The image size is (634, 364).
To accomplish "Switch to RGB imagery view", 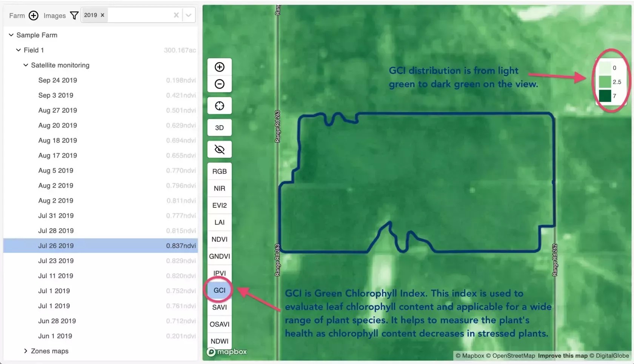I will pyautogui.click(x=219, y=171).
